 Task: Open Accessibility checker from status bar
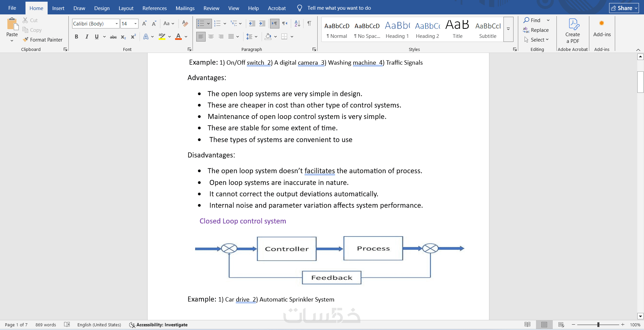coord(158,325)
